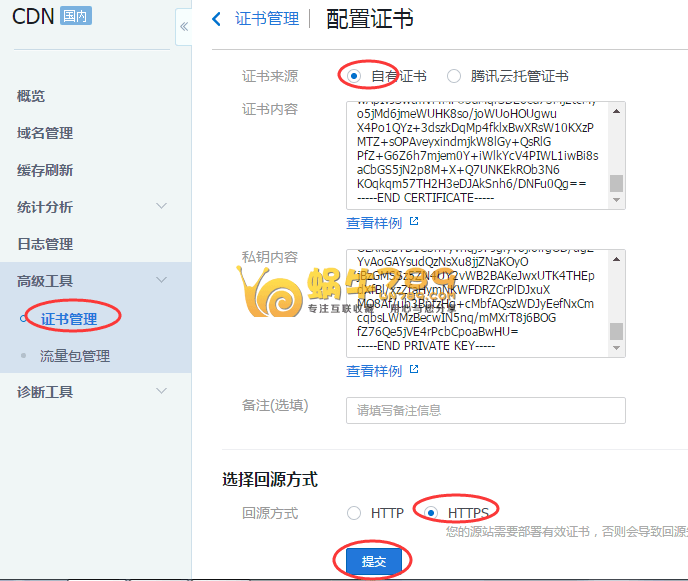Click the 诊断工具 menu label
The image size is (688, 581).
[x=45, y=392]
